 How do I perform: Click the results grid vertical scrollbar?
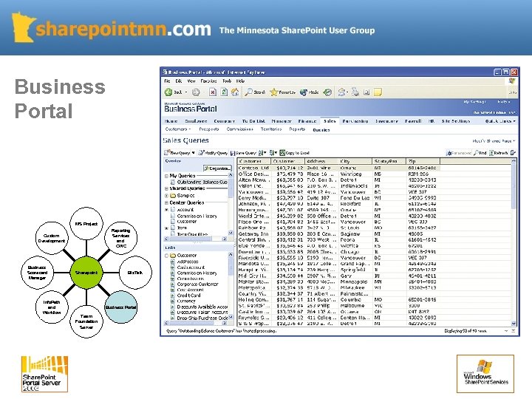pyautogui.click(x=514, y=242)
